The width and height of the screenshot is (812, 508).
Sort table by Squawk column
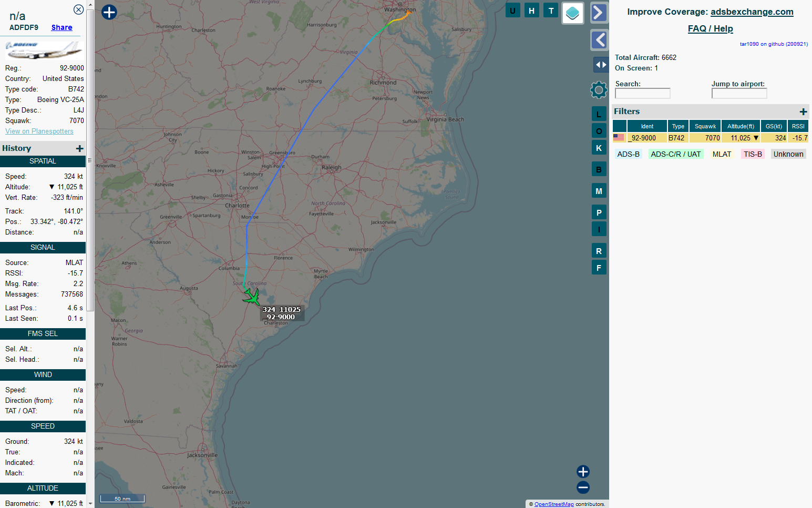[705, 126]
